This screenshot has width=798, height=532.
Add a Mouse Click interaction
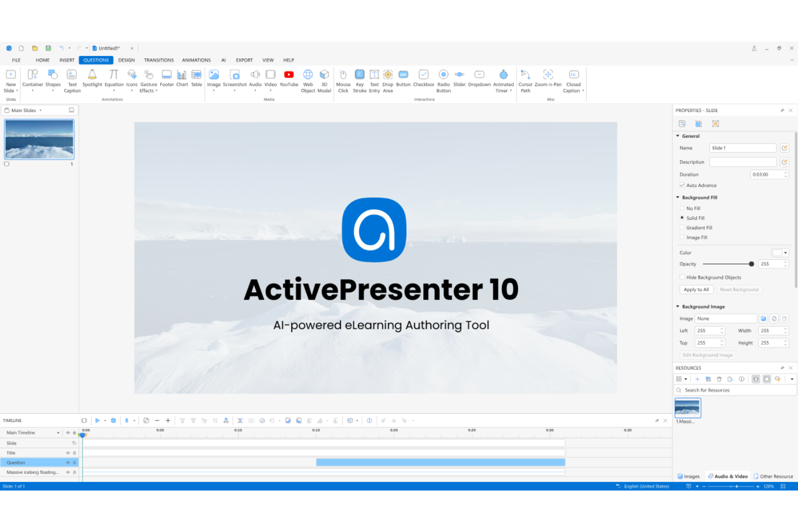tap(343, 81)
